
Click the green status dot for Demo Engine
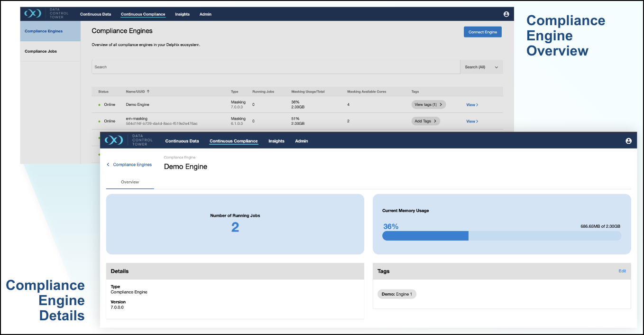coord(100,105)
